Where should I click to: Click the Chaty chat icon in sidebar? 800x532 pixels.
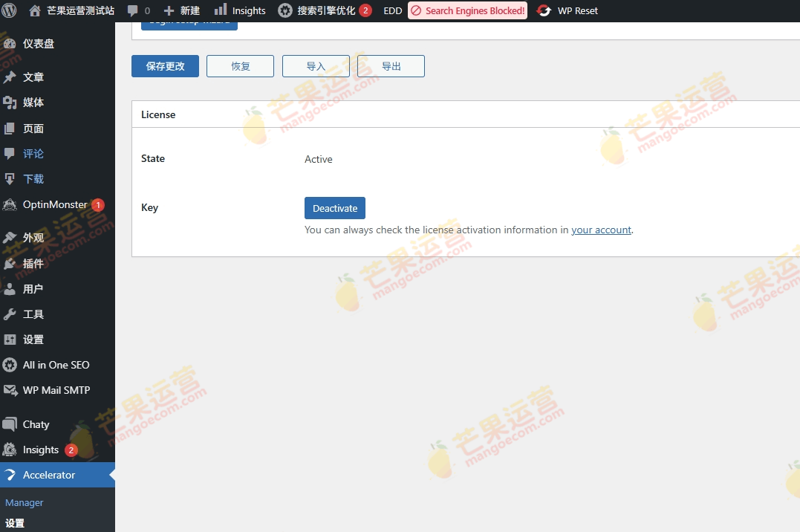[10, 424]
